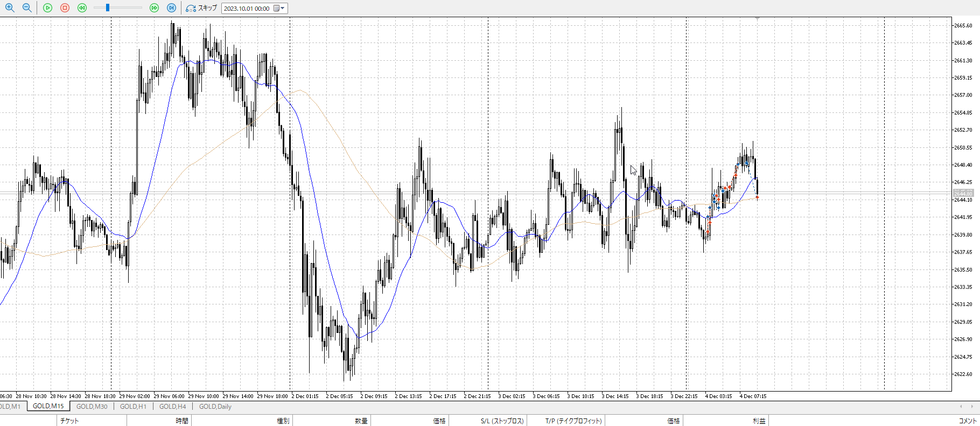Switch to the GOLD,M1 chart tab
The height and width of the screenshot is (426, 980).
point(10,407)
